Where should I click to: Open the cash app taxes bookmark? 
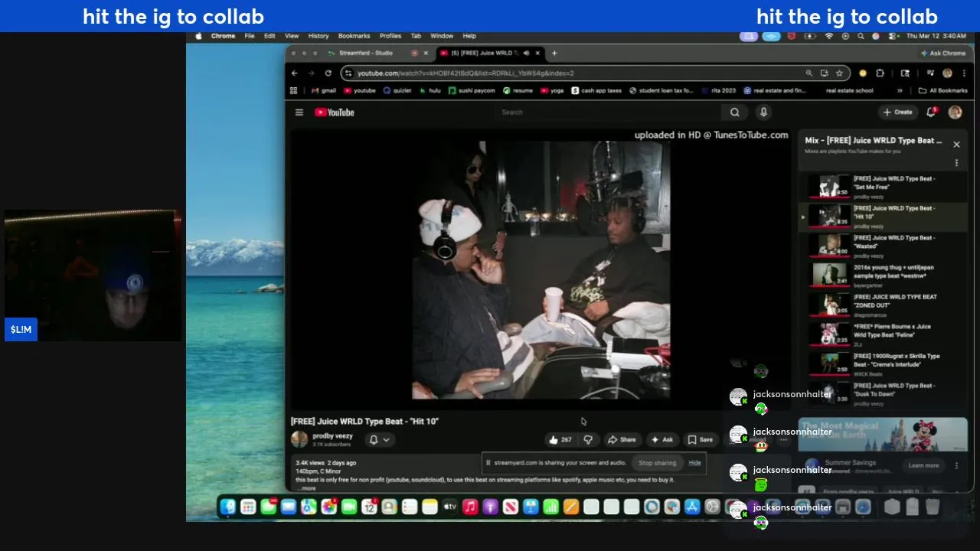coord(596,90)
